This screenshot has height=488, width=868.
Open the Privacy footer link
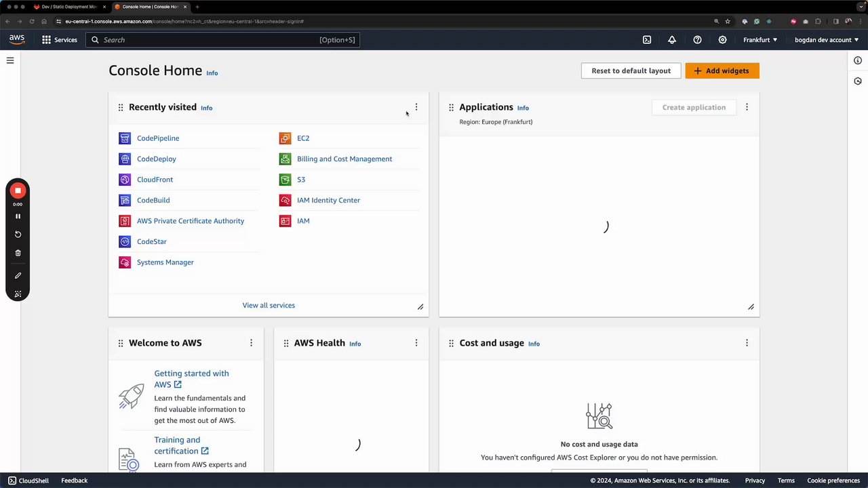[755, 481]
